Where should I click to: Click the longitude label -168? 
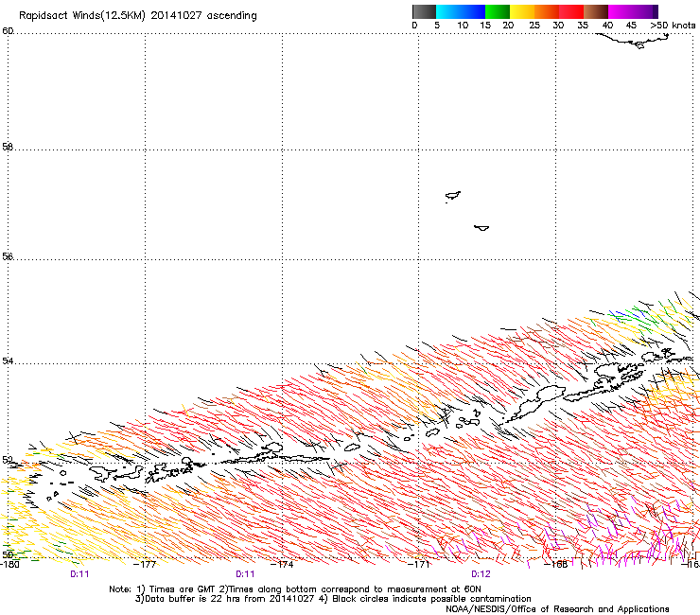555,564
